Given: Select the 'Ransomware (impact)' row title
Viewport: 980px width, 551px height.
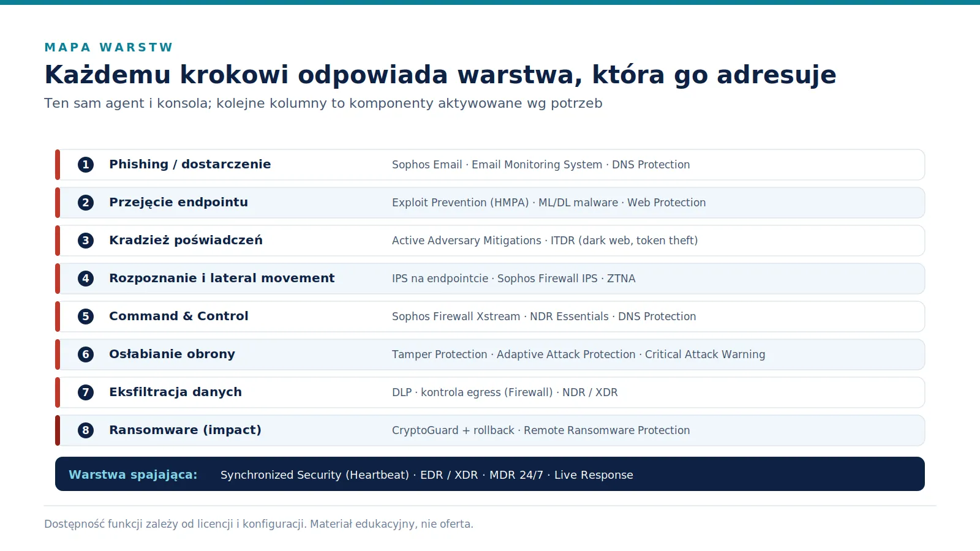Looking at the screenshot, I should pyautogui.click(x=185, y=430).
